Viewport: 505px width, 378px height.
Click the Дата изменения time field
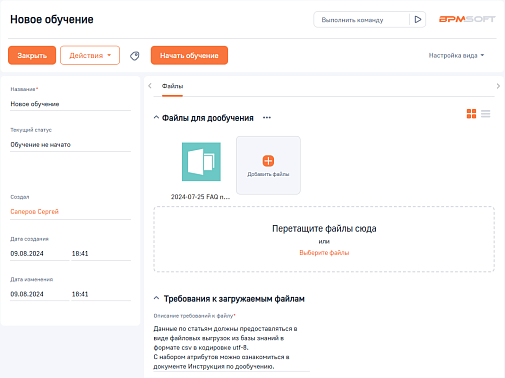(101, 294)
